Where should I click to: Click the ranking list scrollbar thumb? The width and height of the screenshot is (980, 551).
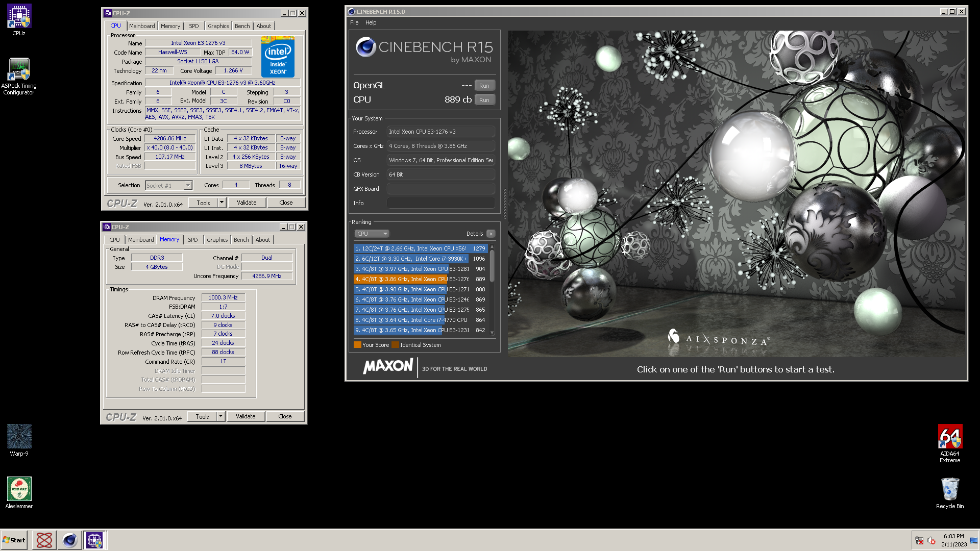coord(492,265)
